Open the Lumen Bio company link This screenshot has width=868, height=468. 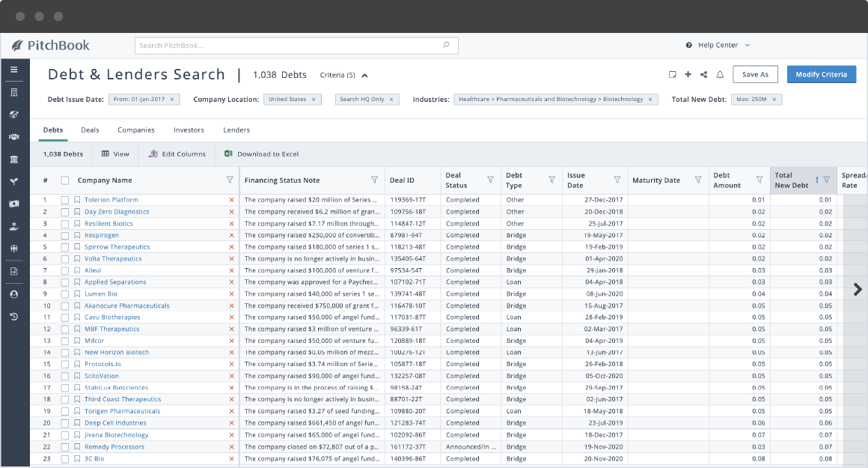pos(101,294)
